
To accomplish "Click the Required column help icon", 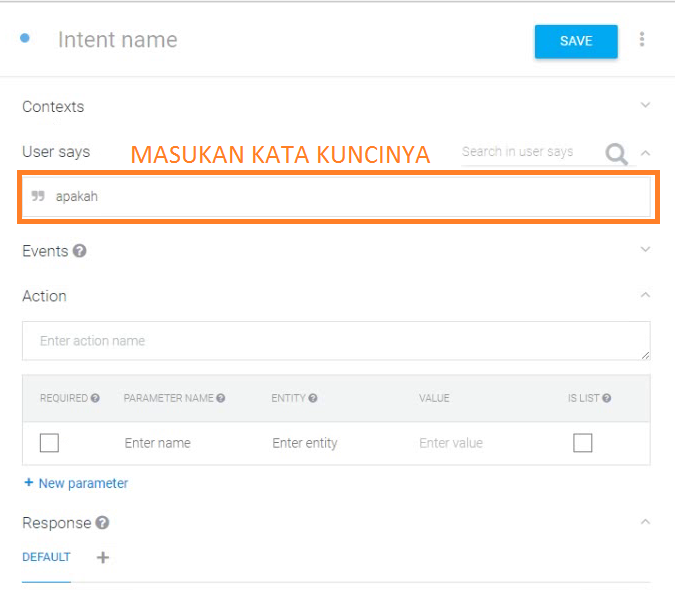I will click(x=95, y=398).
